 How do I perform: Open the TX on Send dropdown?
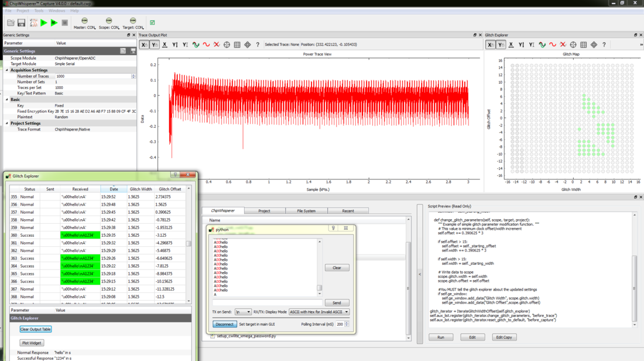[x=243, y=312]
